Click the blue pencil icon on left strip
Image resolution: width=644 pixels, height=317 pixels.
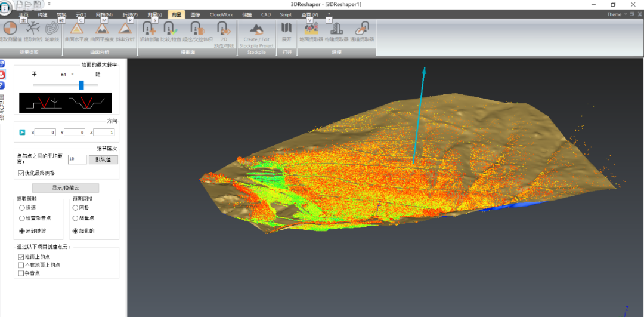[x=2, y=64]
